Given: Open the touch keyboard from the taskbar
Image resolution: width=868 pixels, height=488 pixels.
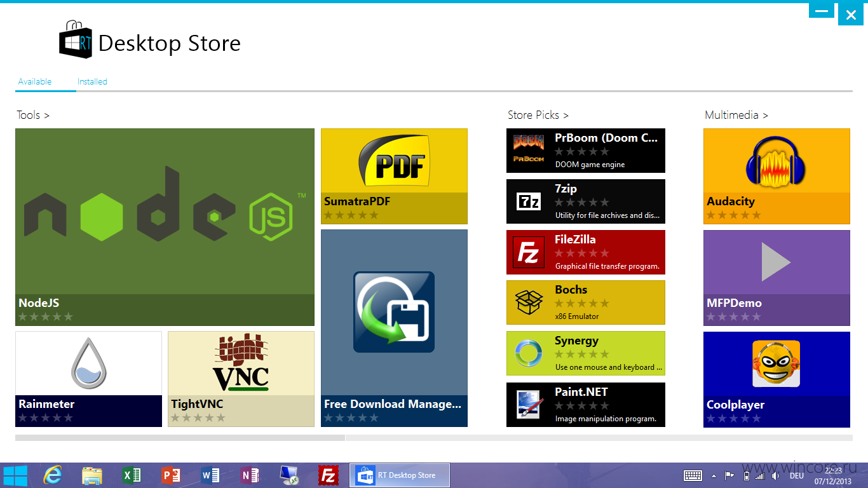Looking at the screenshot, I should (693, 475).
